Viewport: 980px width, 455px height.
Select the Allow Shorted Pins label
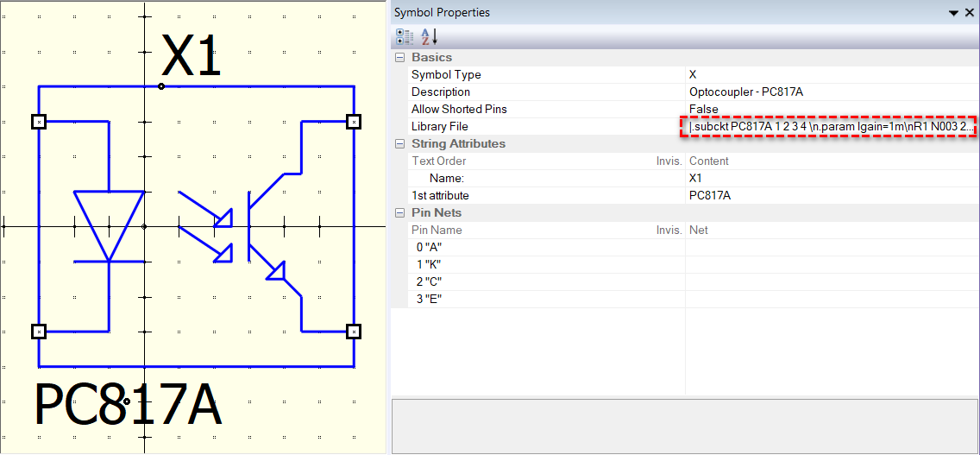coord(459,109)
